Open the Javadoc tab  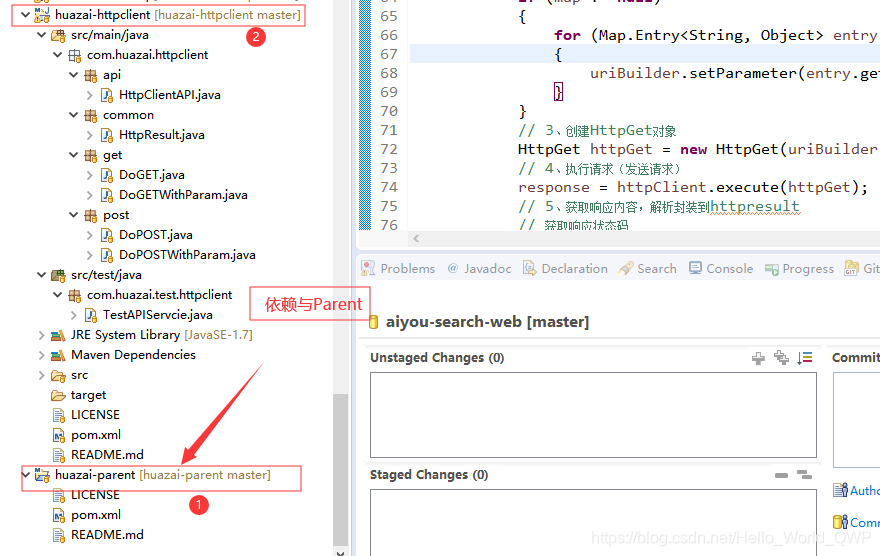tap(480, 269)
